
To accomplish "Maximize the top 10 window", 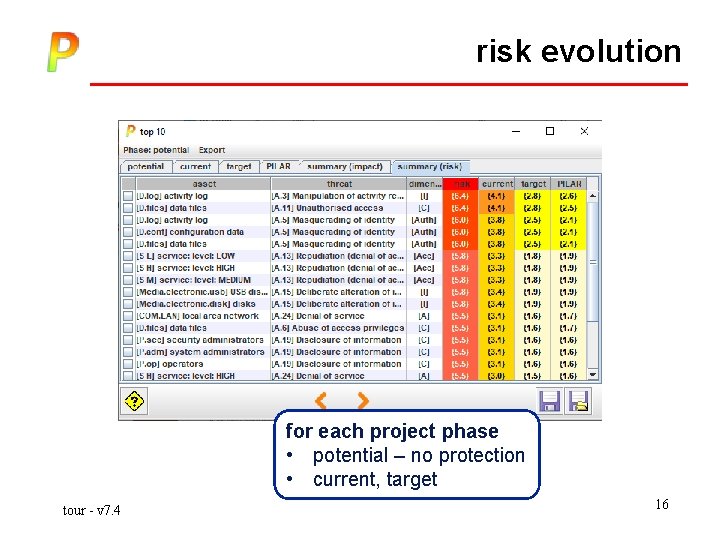I will click(550, 131).
